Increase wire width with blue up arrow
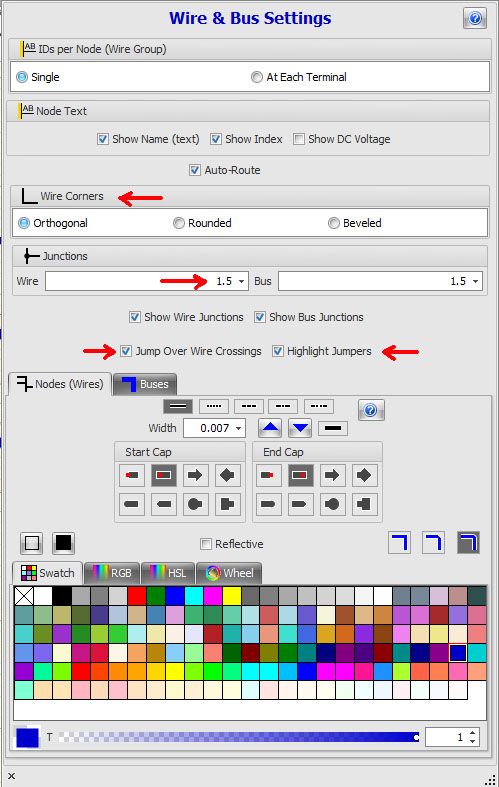This screenshot has height=787, width=499. (x=270, y=428)
